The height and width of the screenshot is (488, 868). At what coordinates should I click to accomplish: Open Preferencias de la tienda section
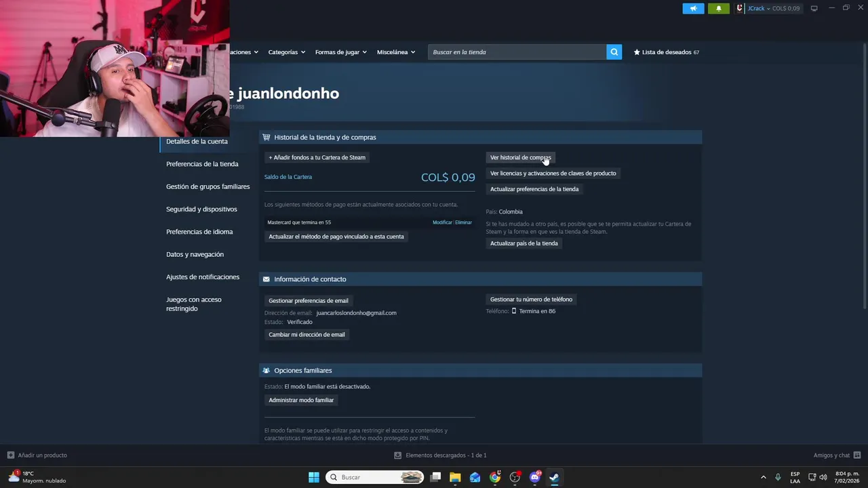pyautogui.click(x=202, y=164)
